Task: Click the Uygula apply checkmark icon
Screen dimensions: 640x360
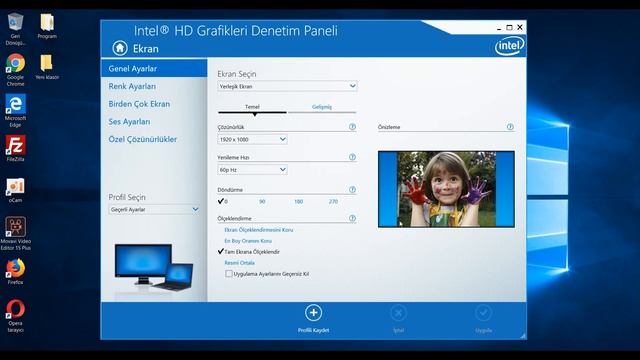Action: coord(483,313)
